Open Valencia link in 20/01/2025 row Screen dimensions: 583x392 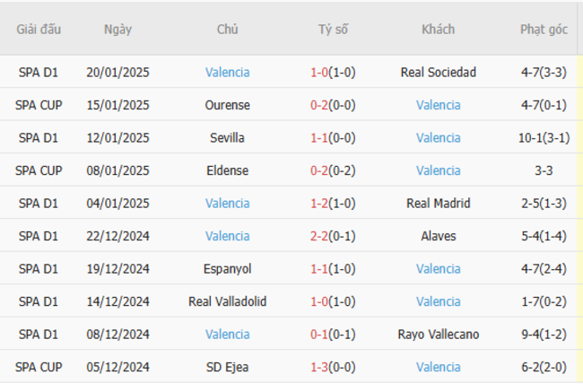pyautogui.click(x=227, y=72)
